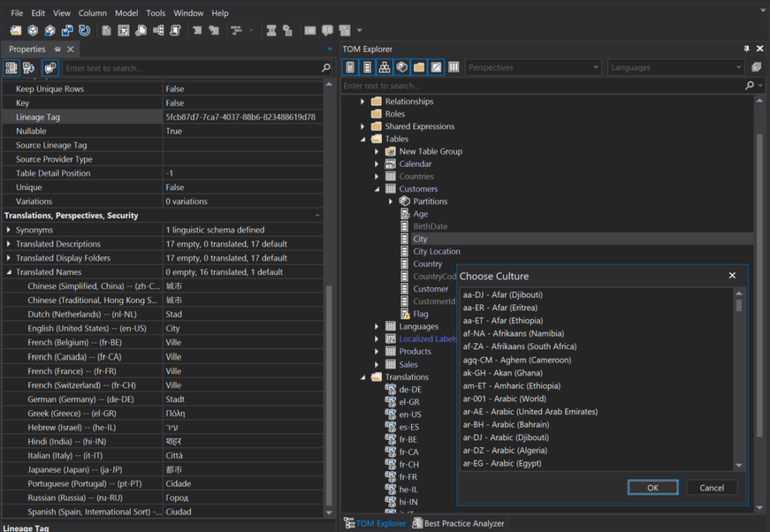Expand the Sales table node

[x=377, y=364]
